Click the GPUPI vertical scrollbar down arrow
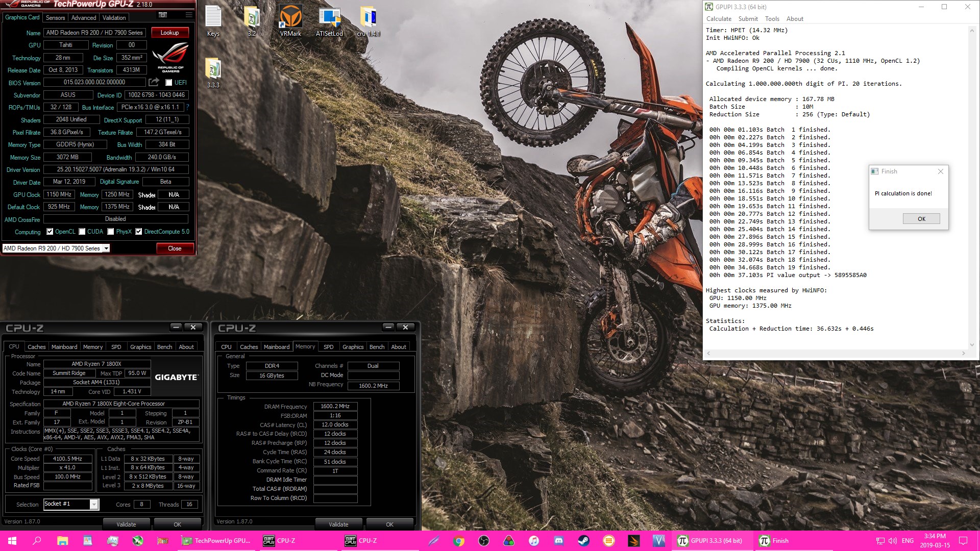This screenshot has height=551, width=980. pos(972,344)
